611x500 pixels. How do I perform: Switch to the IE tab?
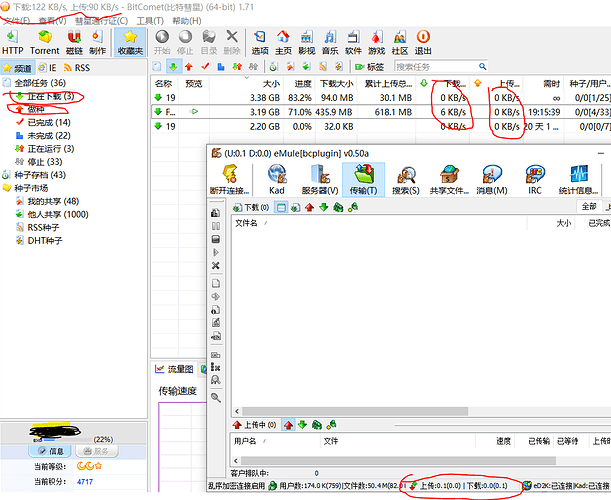click(48, 68)
